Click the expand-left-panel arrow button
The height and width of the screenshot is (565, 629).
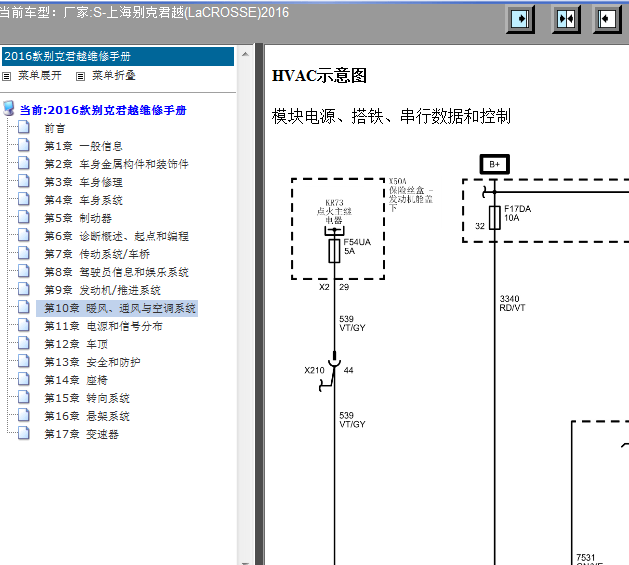click(x=607, y=19)
